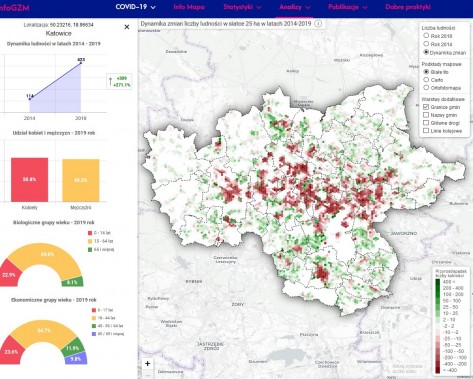Image resolution: width=473 pixels, height=379 pixels.
Task: Zoom in with the plus button
Action: 148,364
